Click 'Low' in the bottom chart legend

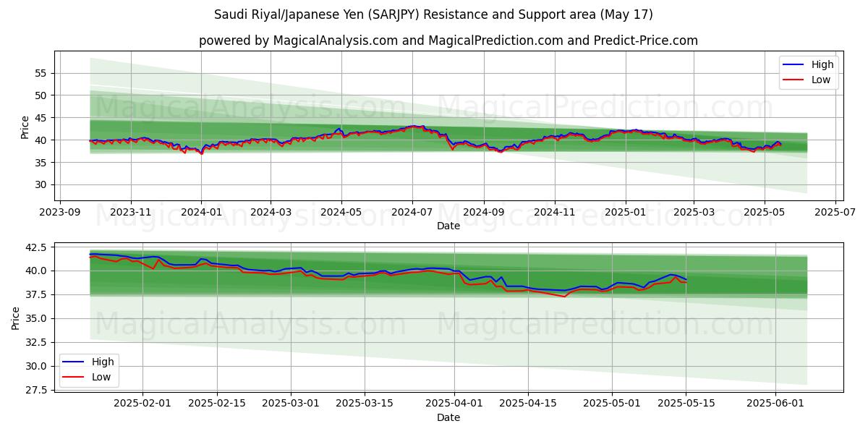point(101,377)
